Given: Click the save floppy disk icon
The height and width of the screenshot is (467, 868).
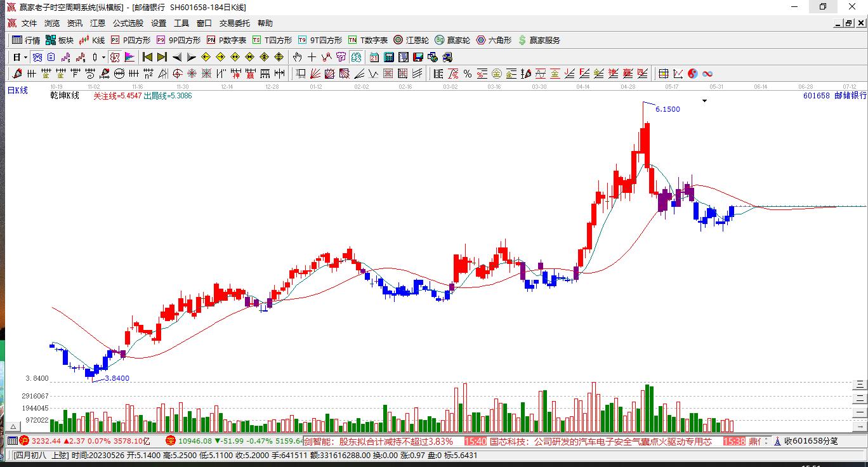Looking at the screenshot, I should point(418,57).
